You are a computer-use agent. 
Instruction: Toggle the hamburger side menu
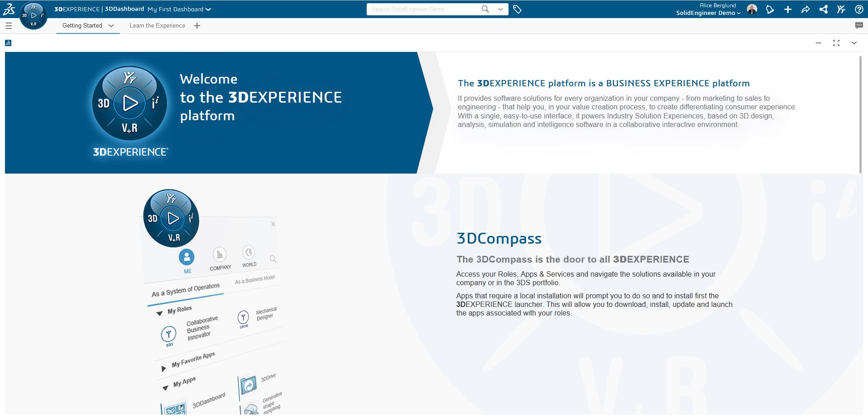point(9,26)
